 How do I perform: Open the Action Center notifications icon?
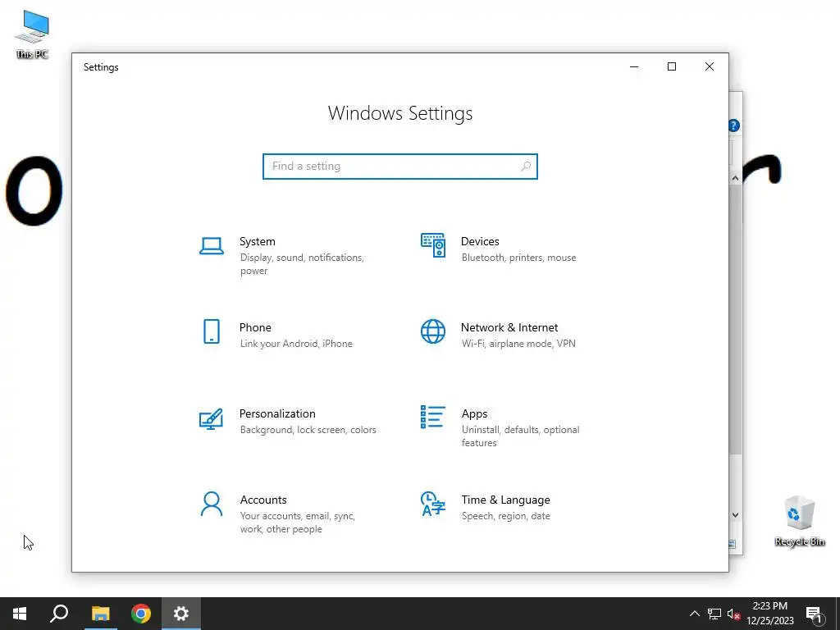coord(815,614)
